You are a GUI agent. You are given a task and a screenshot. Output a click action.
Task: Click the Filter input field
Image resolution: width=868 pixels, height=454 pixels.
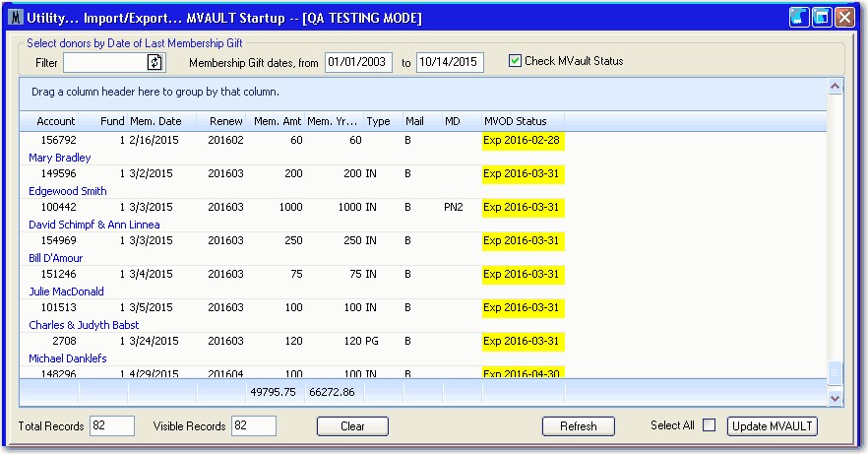[x=105, y=63]
